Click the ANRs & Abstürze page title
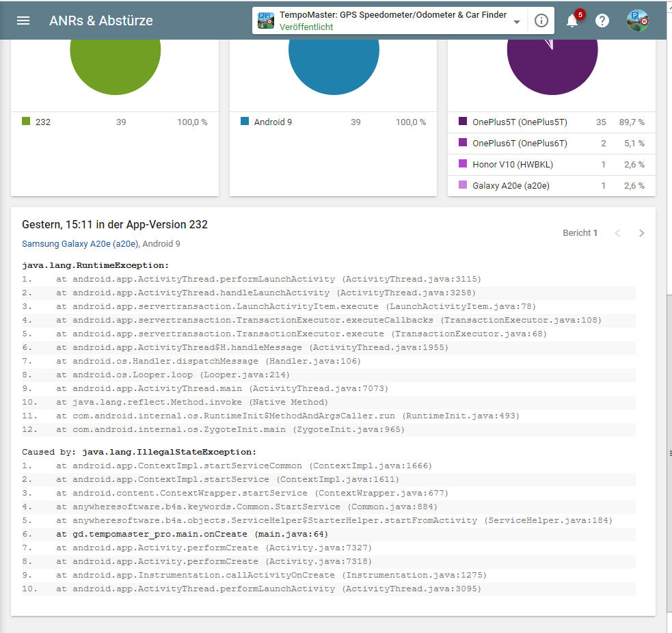Screen dimensions: 672x633 (101, 21)
